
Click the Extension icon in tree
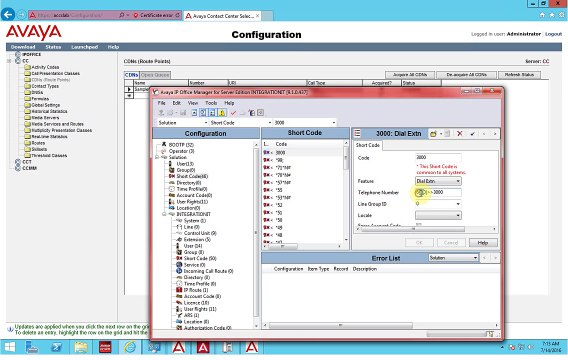click(x=179, y=239)
